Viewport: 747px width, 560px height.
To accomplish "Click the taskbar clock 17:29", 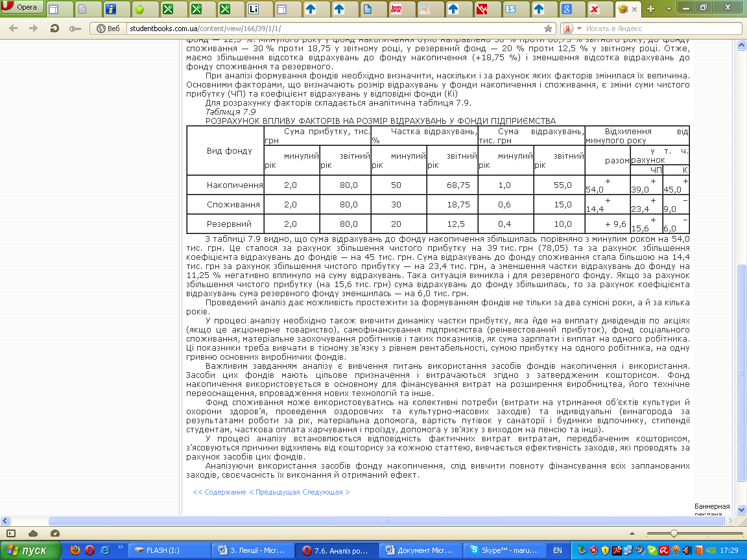I will pos(729,550).
